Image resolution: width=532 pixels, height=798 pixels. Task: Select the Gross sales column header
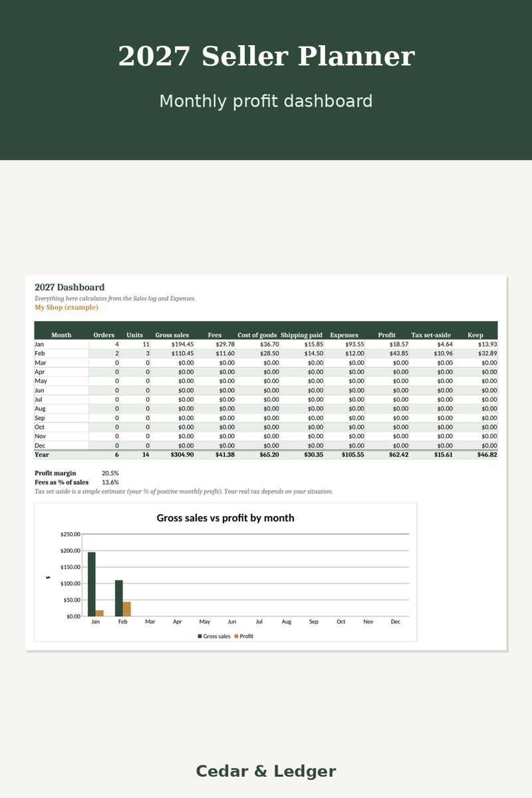(172, 335)
